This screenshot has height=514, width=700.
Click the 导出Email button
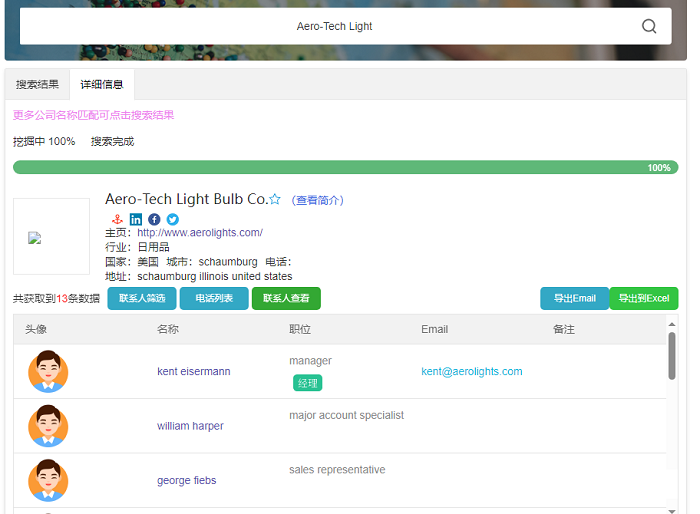click(x=575, y=298)
